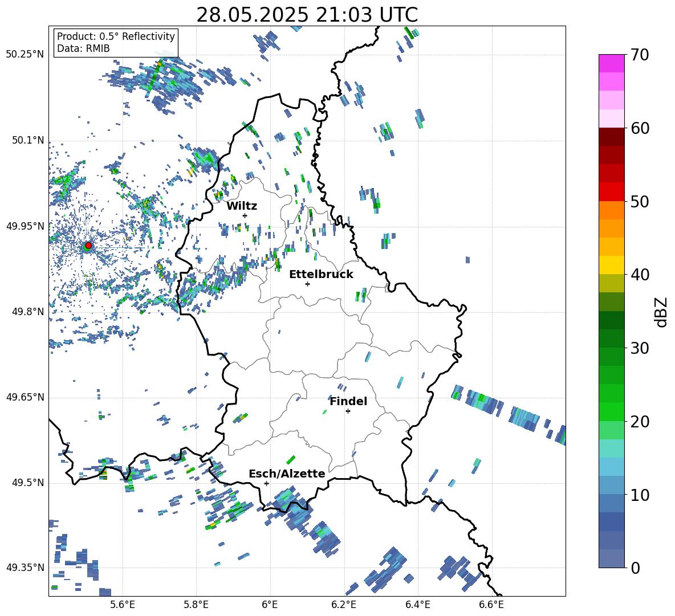
Task: Click the cross marker below Wiltz
Action: click(x=245, y=215)
